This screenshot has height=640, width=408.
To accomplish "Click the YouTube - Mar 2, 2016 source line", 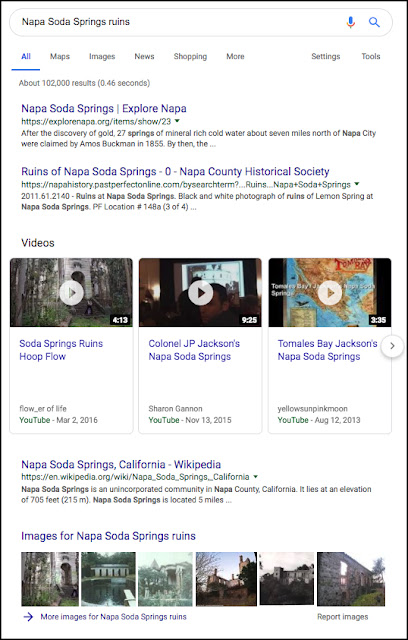I will coord(58,420).
